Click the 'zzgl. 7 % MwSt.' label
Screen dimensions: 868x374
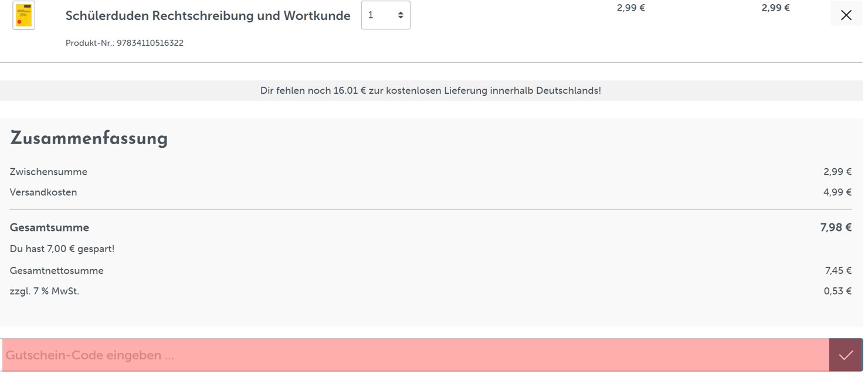[x=45, y=291]
